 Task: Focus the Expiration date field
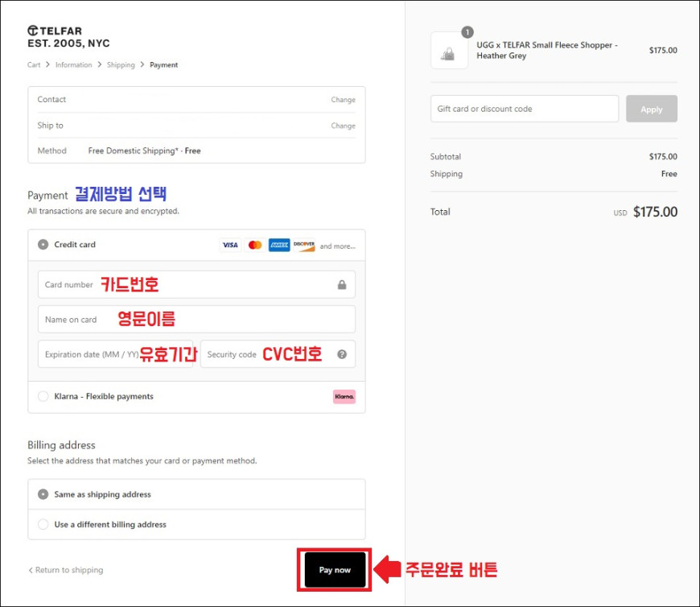point(115,354)
